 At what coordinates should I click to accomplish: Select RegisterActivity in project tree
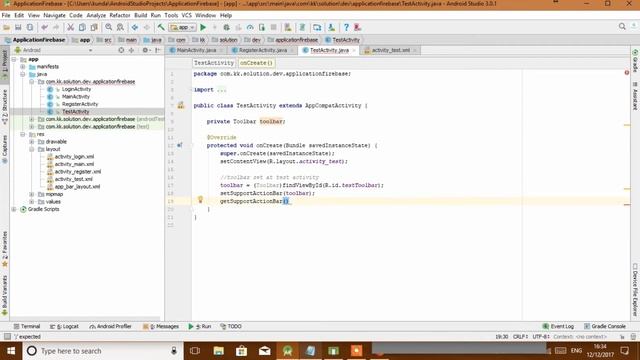click(80, 104)
